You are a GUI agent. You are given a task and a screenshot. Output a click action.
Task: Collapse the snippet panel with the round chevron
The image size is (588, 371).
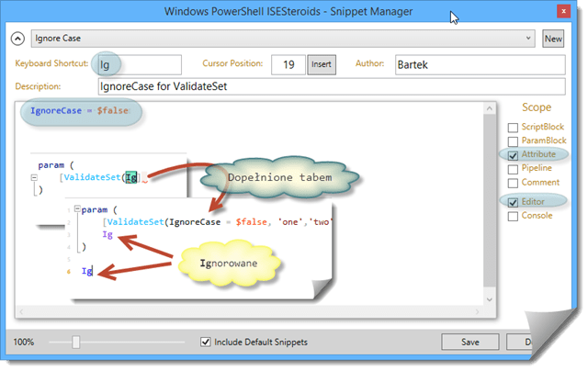[x=18, y=39]
